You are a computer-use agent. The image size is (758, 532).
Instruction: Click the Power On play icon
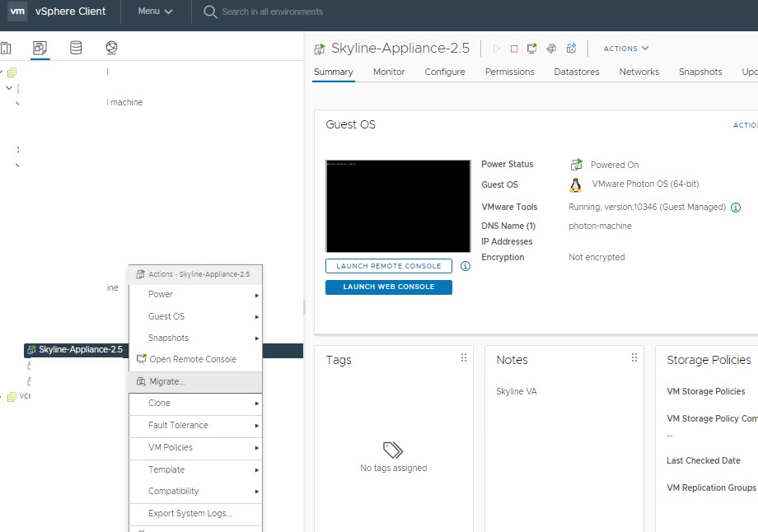[x=496, y=49]
